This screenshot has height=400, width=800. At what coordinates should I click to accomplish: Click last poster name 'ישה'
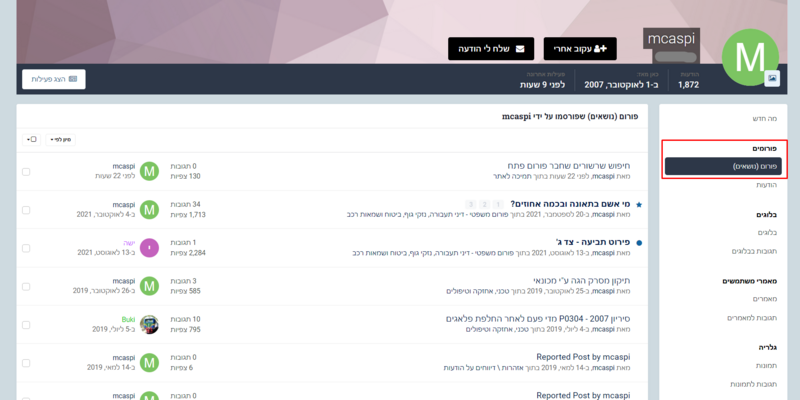(129, 243)
